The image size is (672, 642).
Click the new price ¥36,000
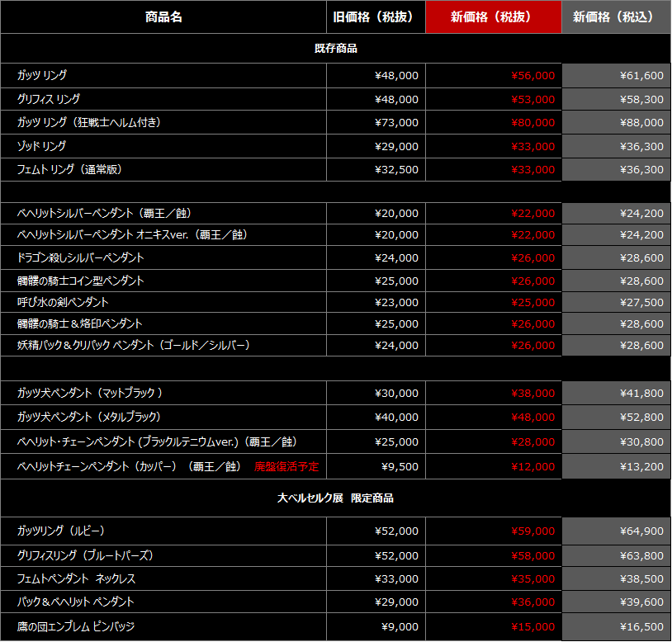[532, 602]
